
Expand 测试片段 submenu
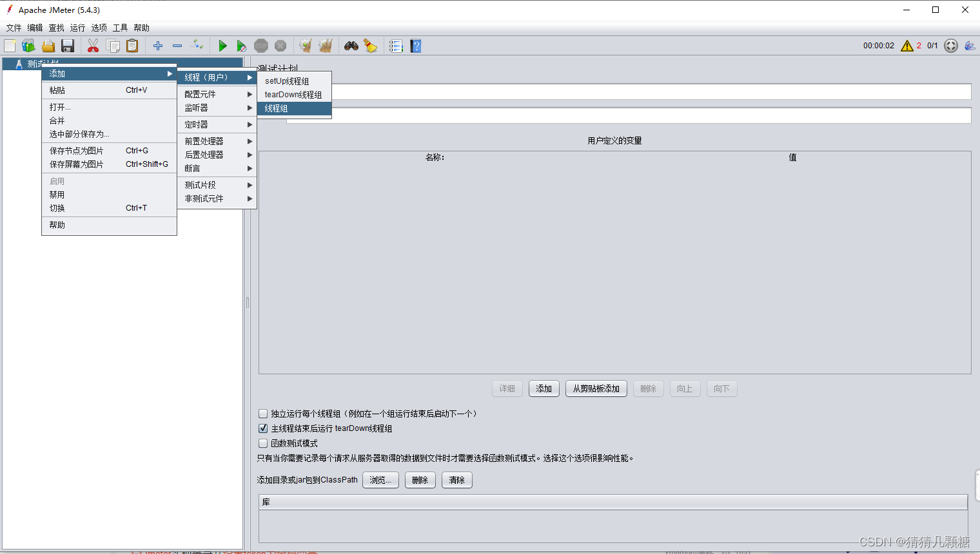pyautogui.click(x=217, y=185)
